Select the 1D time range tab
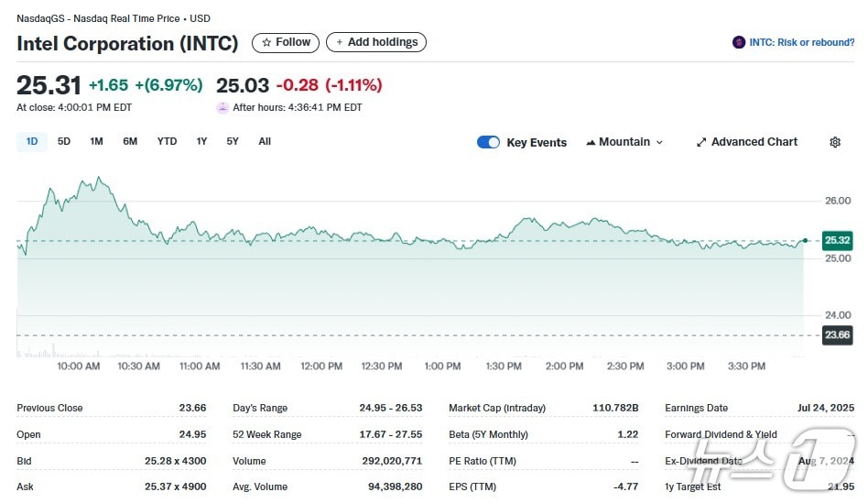868x503 pixels. coord(32,141)
